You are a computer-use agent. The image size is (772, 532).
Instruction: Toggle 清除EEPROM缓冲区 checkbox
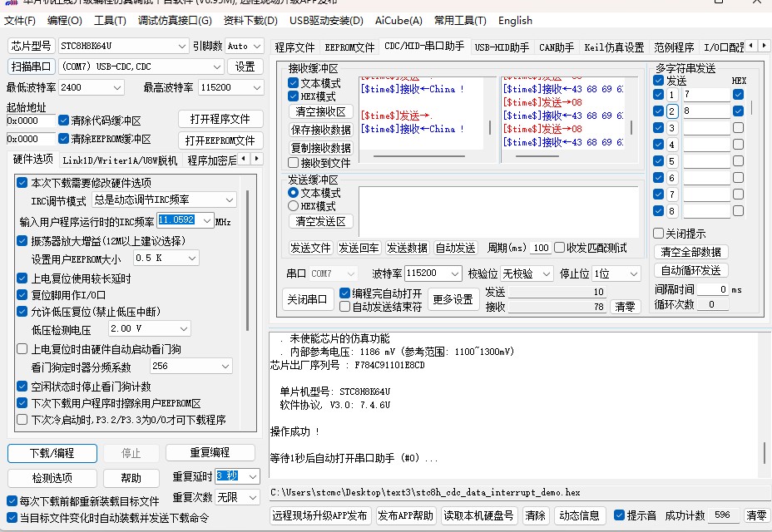coord(63,139)
